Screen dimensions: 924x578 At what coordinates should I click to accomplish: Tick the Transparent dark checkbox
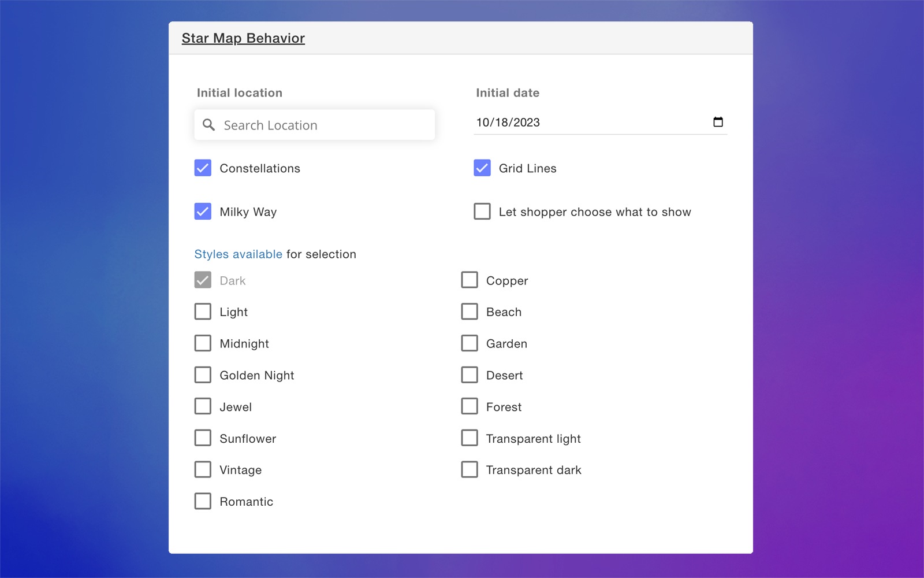[470, 469]
